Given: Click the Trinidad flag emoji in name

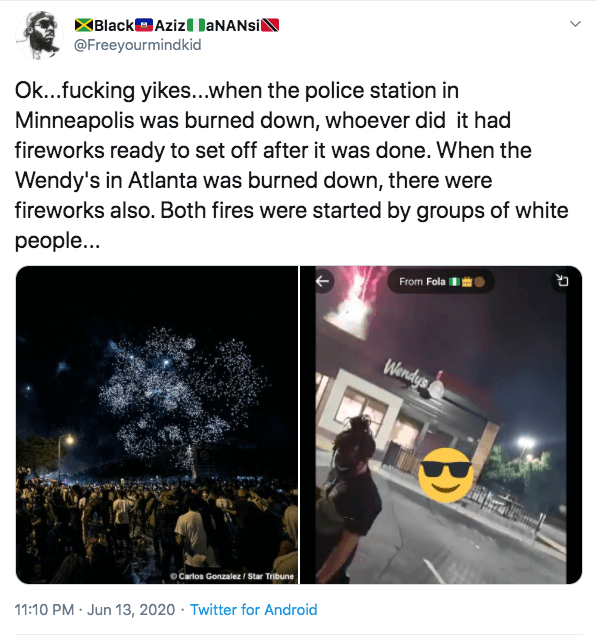Looking at the screenshot, I should pyautogui.click(x=270, y=26).
